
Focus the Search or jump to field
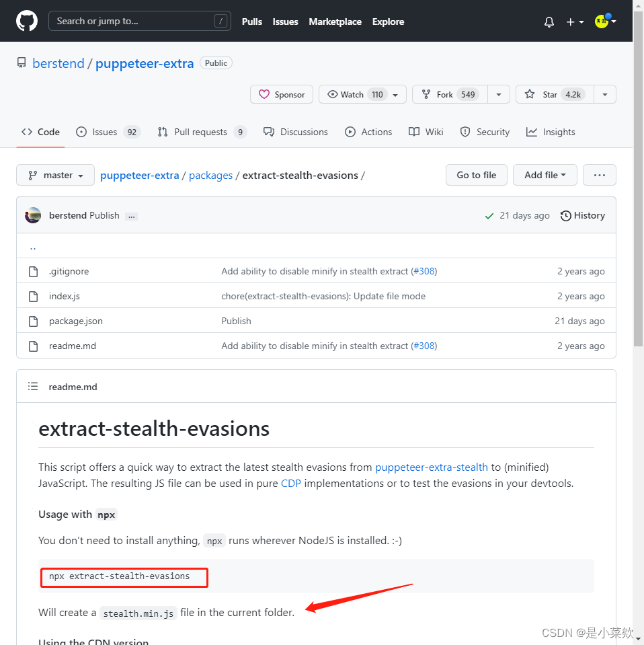[139, 21]
